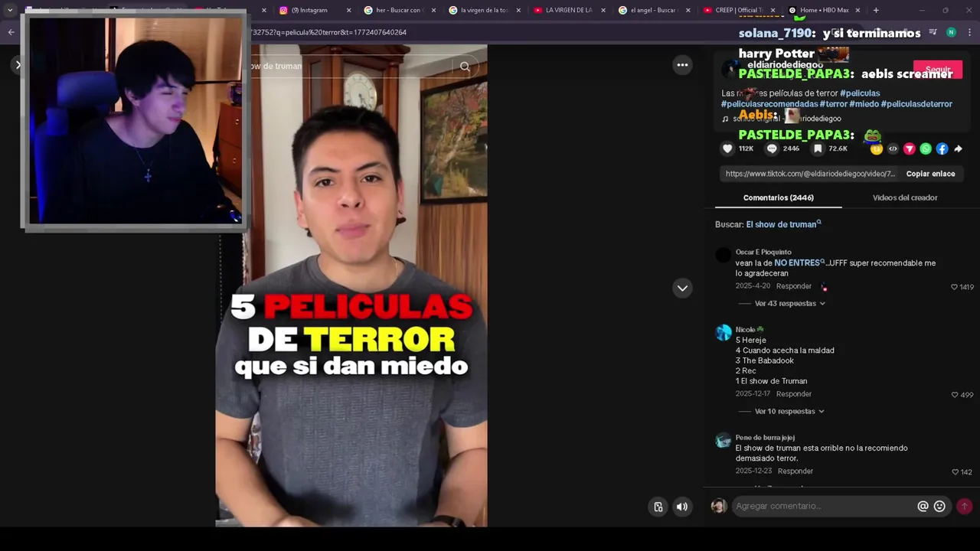Open the #peliculas hashtag link
Viewport: 980px width, 551px height.
coord(860,93)
